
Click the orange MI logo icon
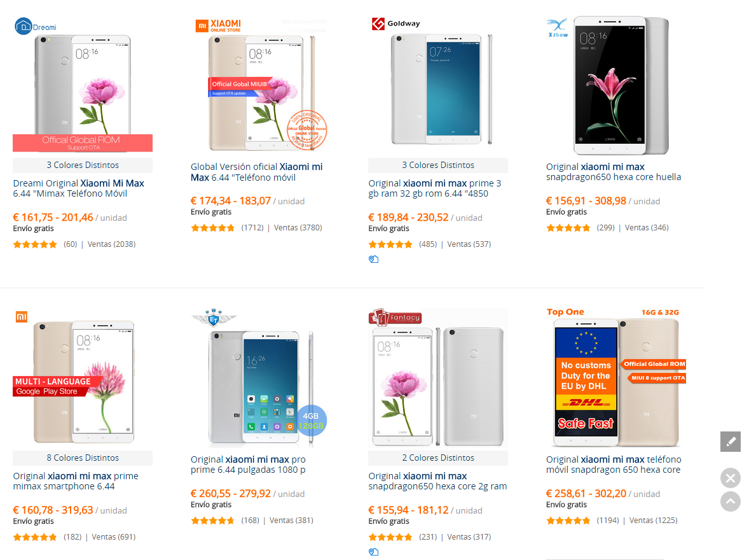click(x=21, y=317)
